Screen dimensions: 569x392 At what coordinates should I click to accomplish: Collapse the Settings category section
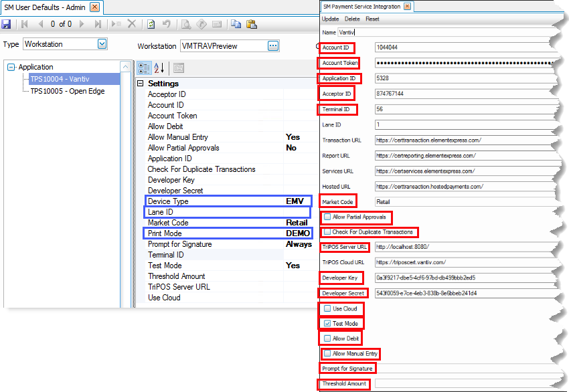click(x=141, y=84)
